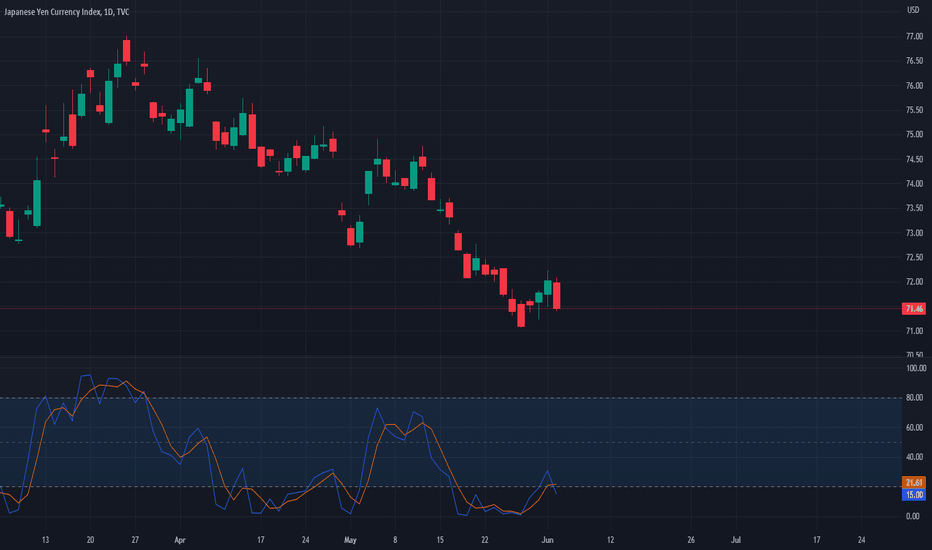Click the 71.00 price axis label
The height and width of the screenshot is (550, 932).
point(914,331)
